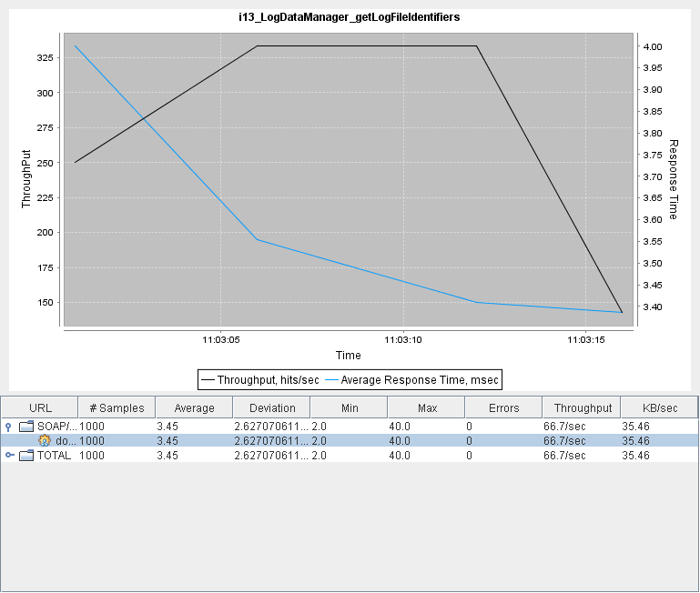Collapse the SOAP row tree handle

point(8,427)
